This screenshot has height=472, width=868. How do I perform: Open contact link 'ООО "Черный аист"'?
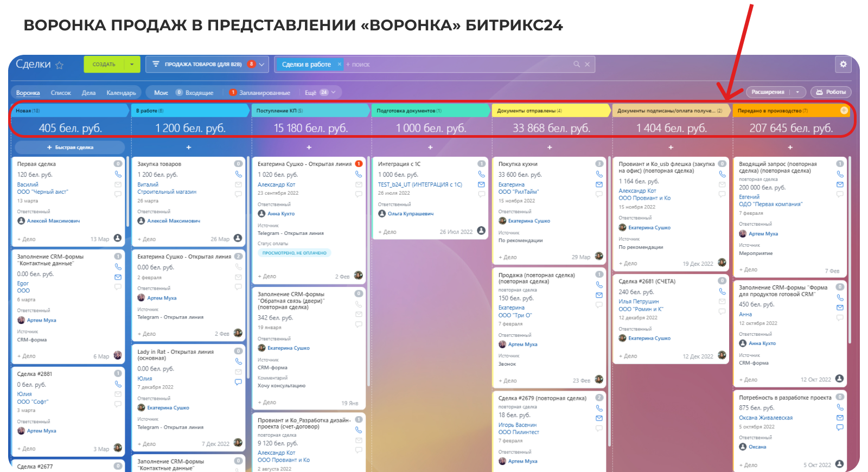click(x=42, y=192)
